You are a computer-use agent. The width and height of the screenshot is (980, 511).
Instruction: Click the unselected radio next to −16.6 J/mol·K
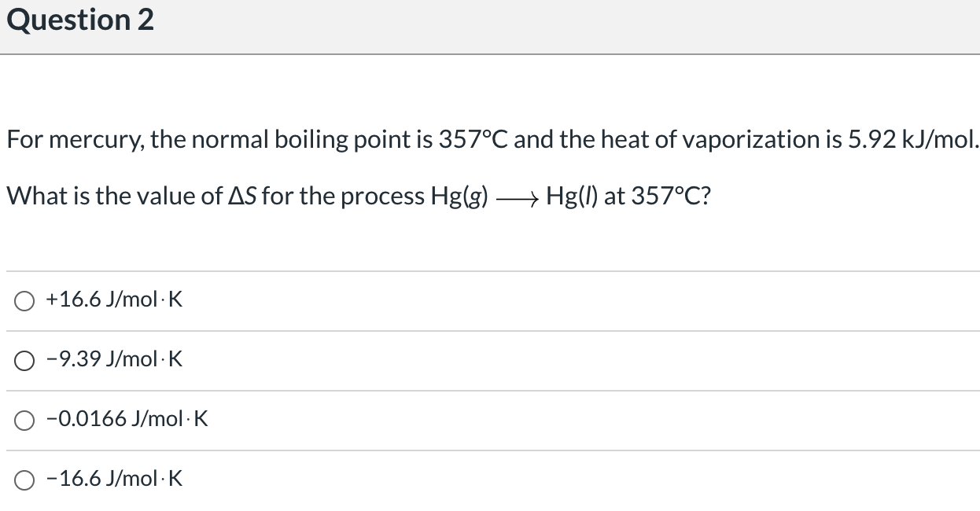[24, 479]
